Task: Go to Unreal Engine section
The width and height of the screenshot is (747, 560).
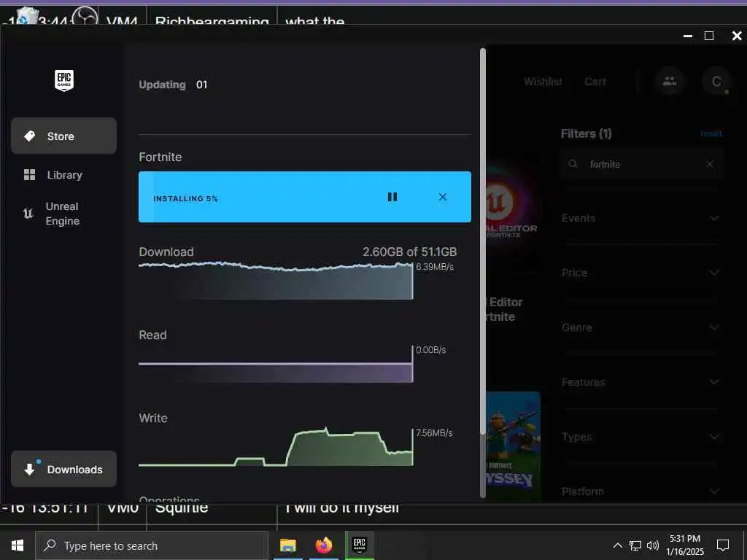Action: pos(64,214)
